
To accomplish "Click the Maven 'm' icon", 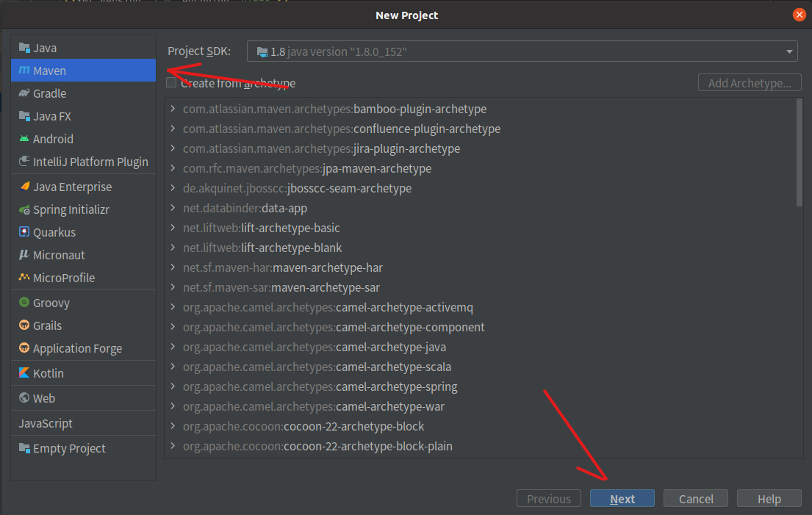I will 24,70.
